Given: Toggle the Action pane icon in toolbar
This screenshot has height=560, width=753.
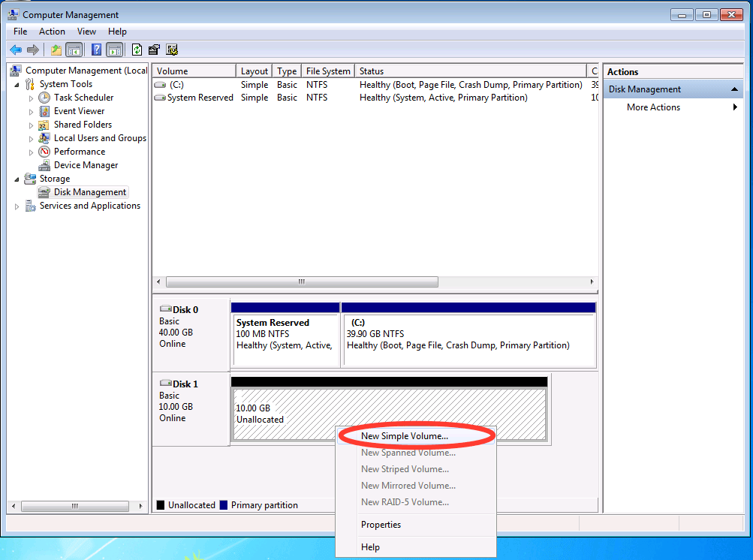Looking at the screenshot, I should coord(114,50).
